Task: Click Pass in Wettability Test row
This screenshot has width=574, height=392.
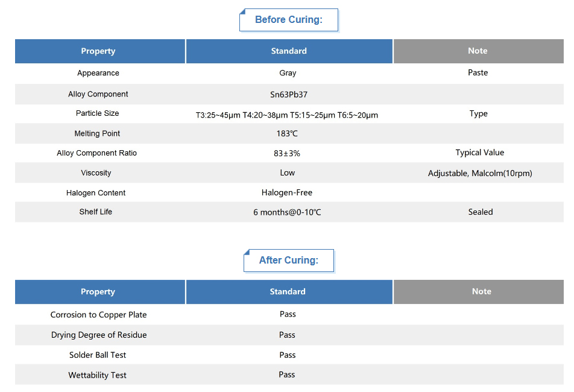Action: pos(286,375)
